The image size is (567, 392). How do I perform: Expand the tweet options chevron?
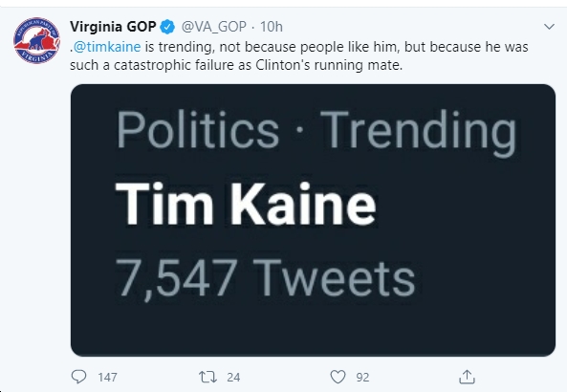point(549,27)
